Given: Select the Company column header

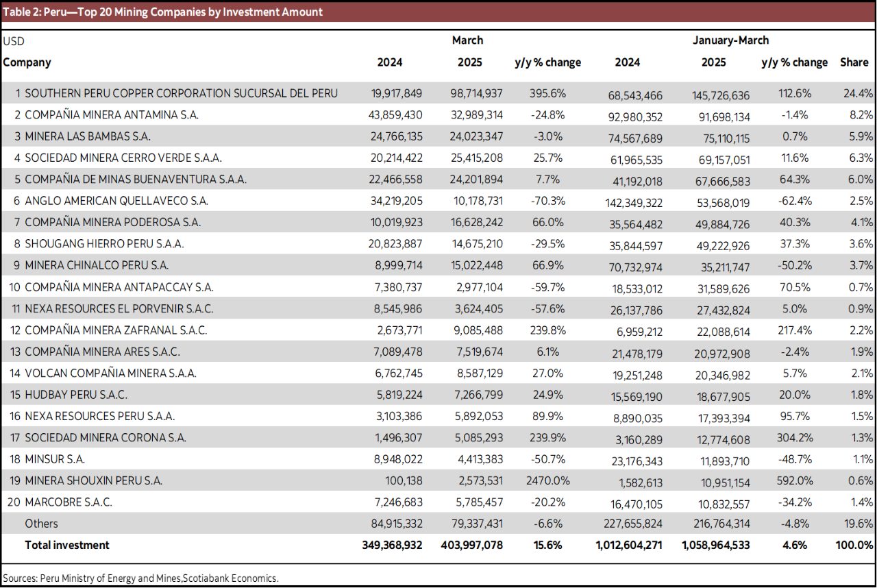Looking at the screenshot, I should click(27, 62).
